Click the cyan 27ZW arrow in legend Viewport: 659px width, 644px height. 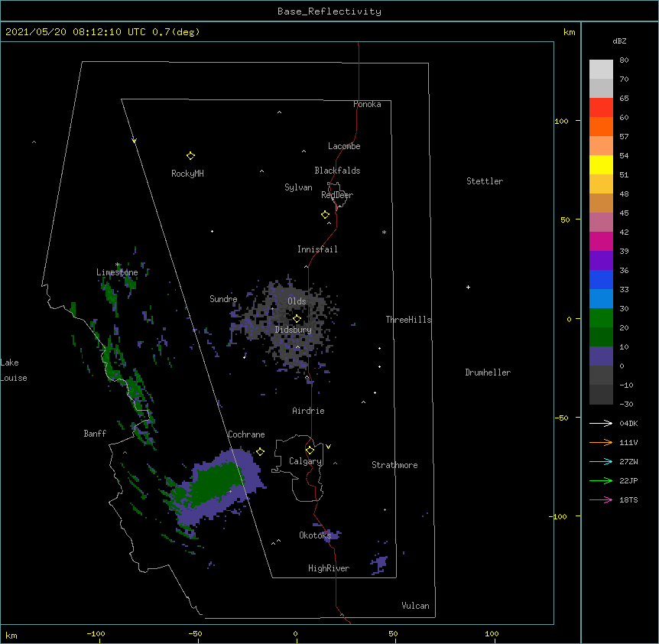point(601,461)
